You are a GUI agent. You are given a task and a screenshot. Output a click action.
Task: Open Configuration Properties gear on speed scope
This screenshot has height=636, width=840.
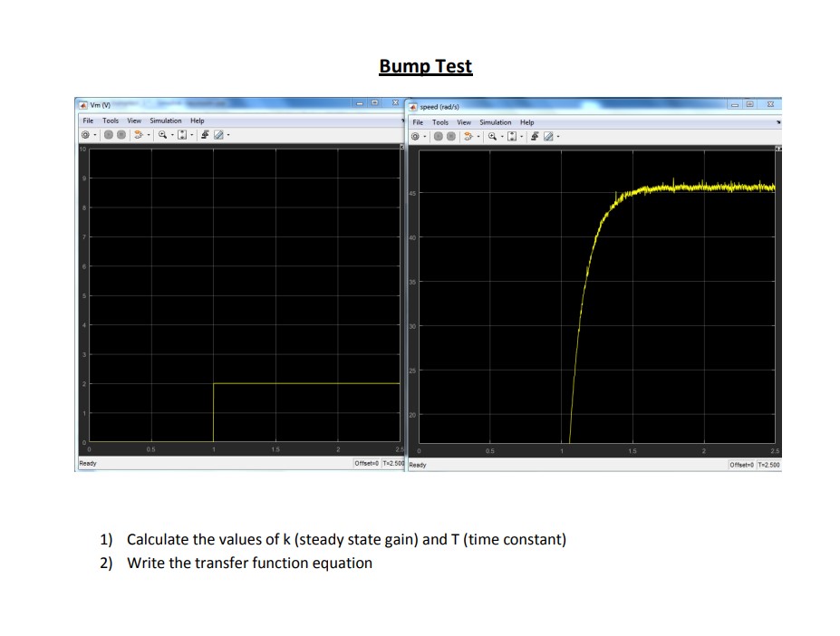tap(415, 136)
